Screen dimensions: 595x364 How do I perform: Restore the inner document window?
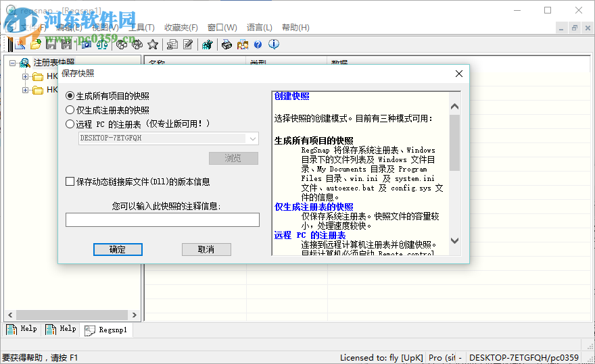(575, 28)
